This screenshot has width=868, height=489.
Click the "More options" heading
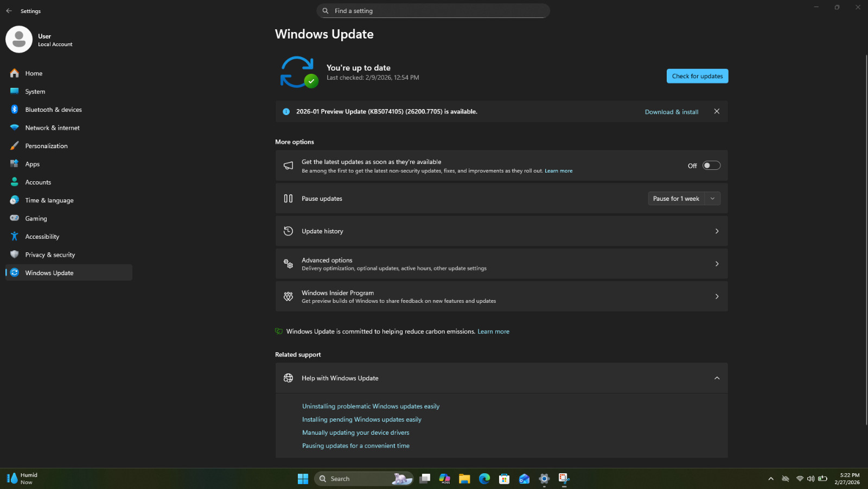point(295,142)
